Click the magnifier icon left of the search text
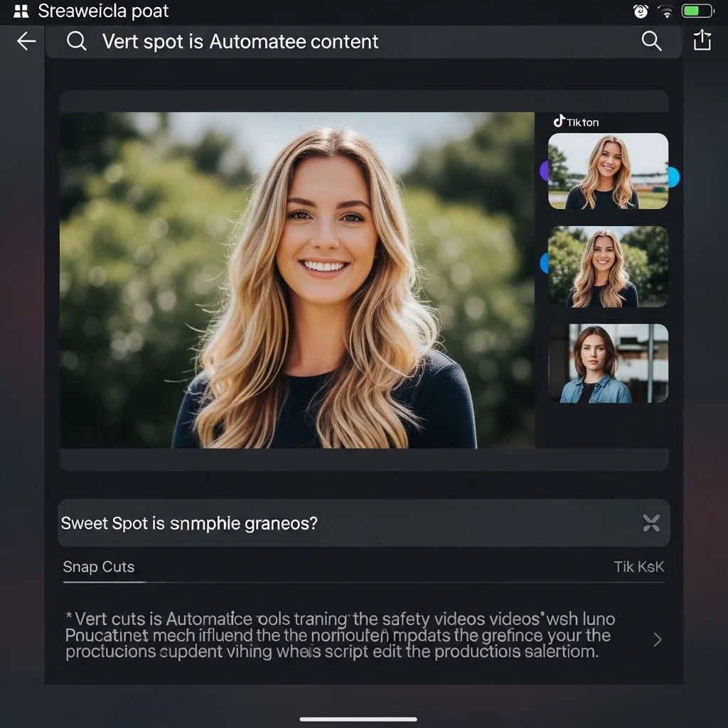Image resolution: width=728 pixels, height=728 pixels. 76,41
